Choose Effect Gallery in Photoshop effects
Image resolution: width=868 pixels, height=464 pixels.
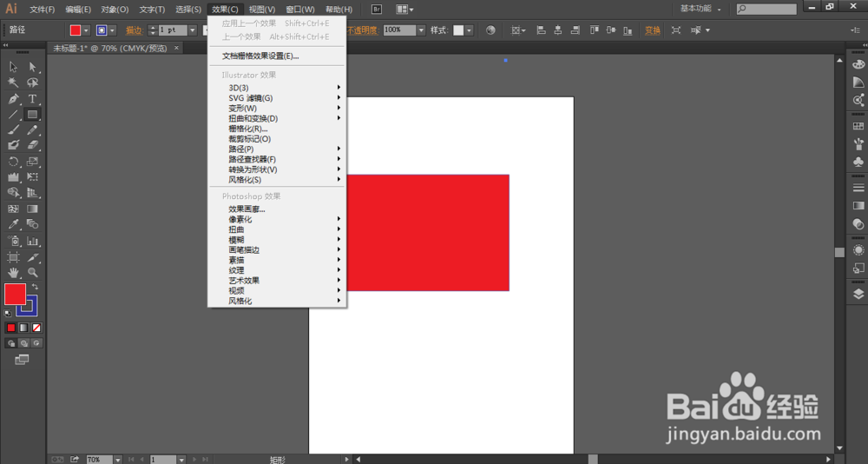(x=277, y=209)
